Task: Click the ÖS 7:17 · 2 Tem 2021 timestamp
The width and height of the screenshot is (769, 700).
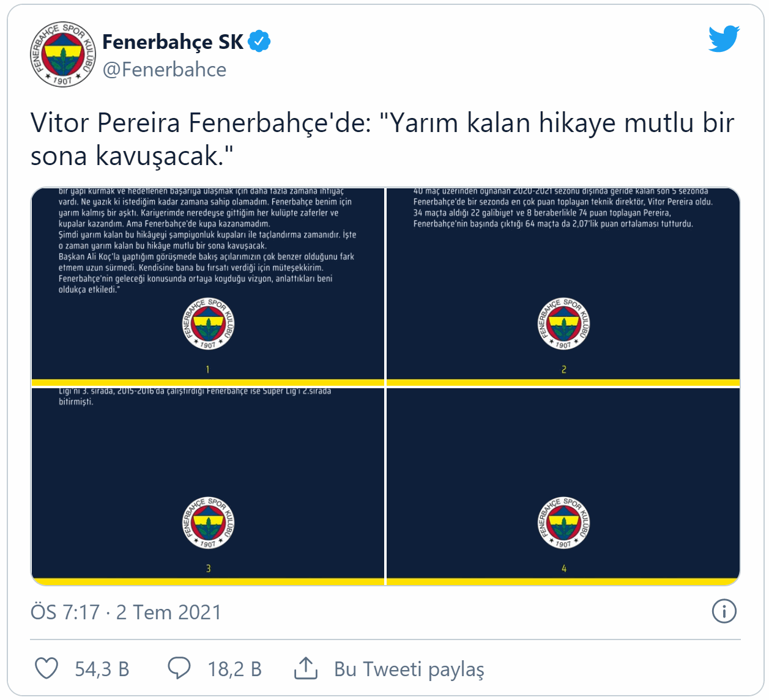Action: (126, 612)
